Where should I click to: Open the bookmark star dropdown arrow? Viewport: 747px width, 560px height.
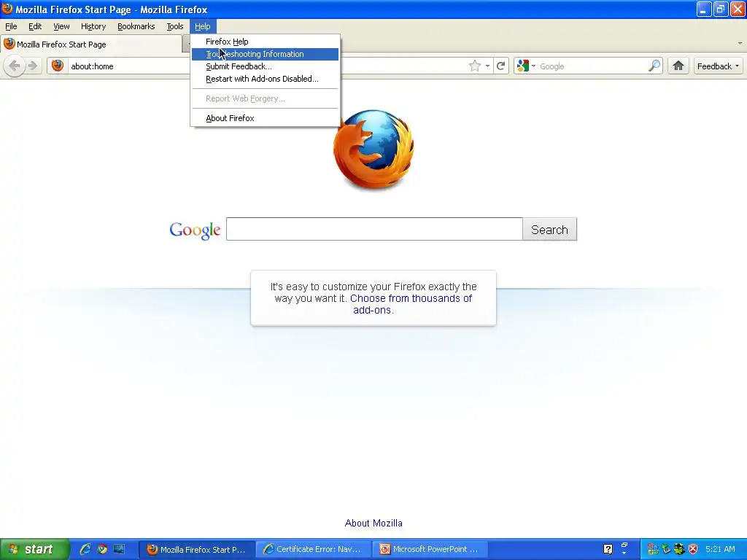pyautogui.click(x=487, y=66)
